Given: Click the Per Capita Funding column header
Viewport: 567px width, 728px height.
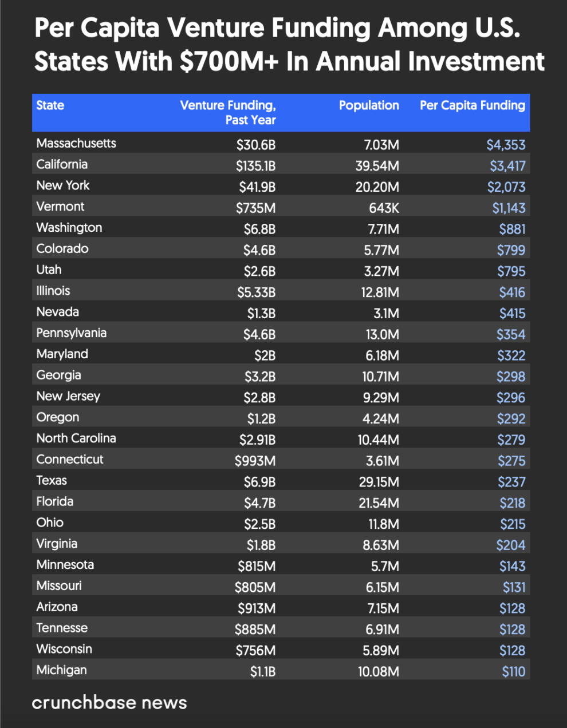Looking at the screenshot, I should (x=472, y=105).
